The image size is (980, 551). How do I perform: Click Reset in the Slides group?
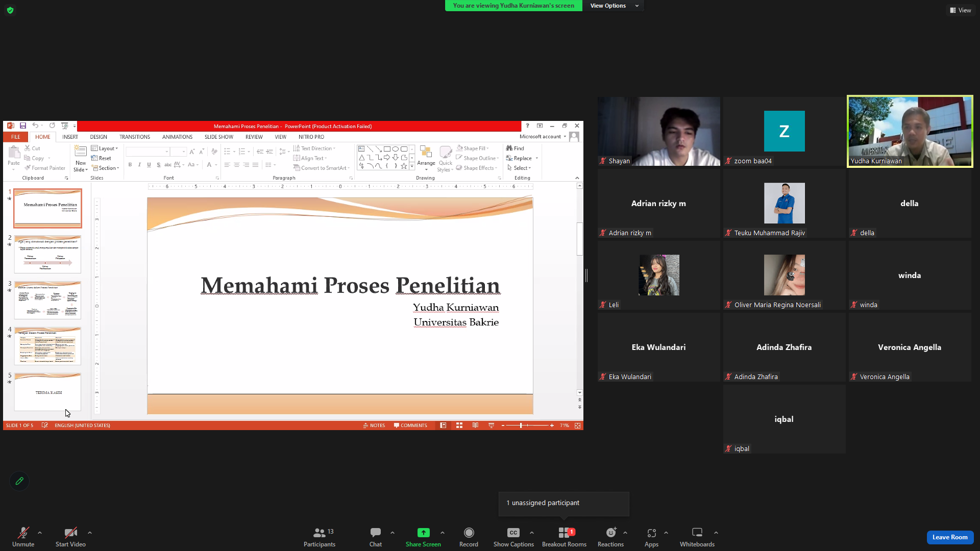[101, 158]
